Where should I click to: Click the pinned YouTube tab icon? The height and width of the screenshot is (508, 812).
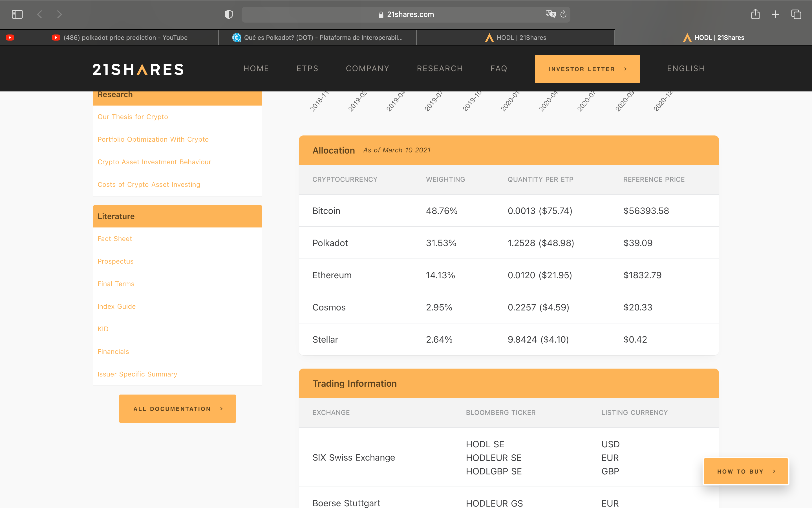10,38
